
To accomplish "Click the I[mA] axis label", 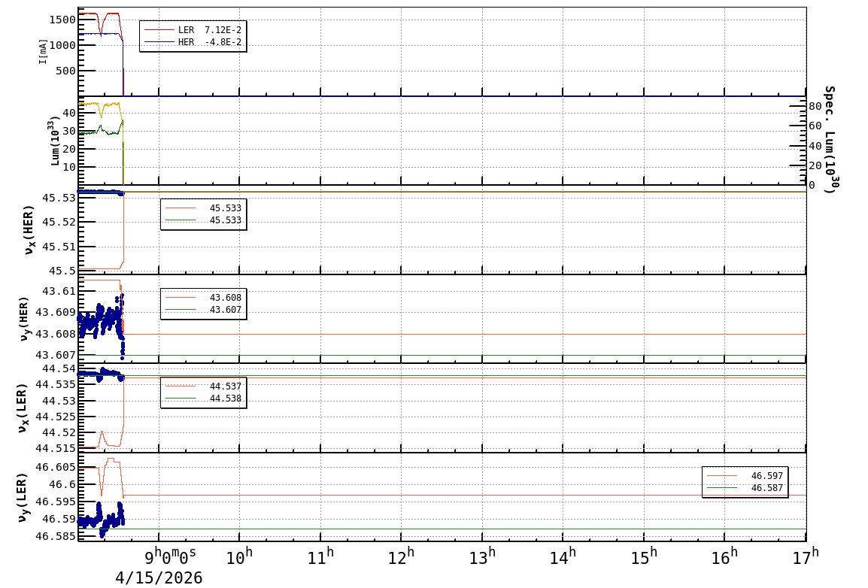I will [43, 51].
